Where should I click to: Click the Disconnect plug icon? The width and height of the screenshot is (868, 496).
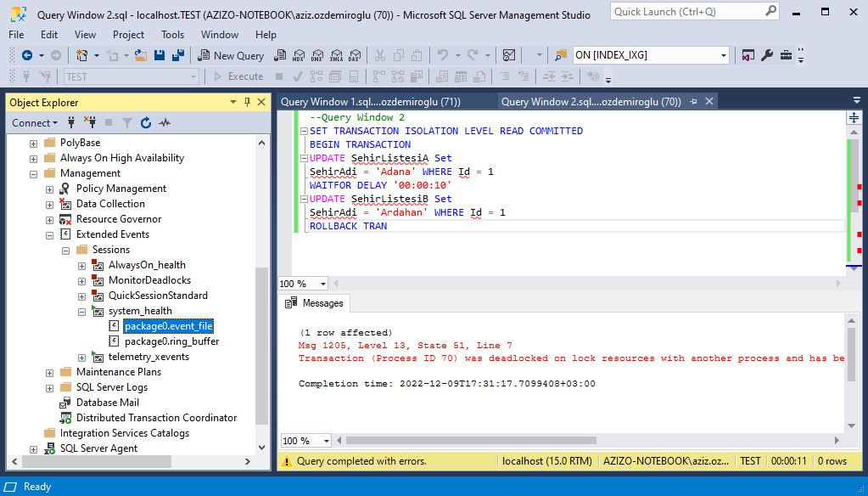(x=90, y=122)
